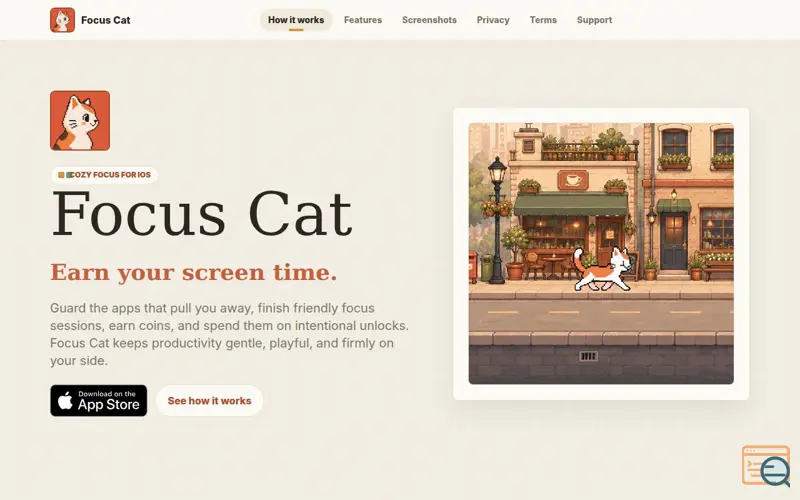800x500 pixels.
Task: Click the description paragraph about guarding apps
Action: click(229, 334)
